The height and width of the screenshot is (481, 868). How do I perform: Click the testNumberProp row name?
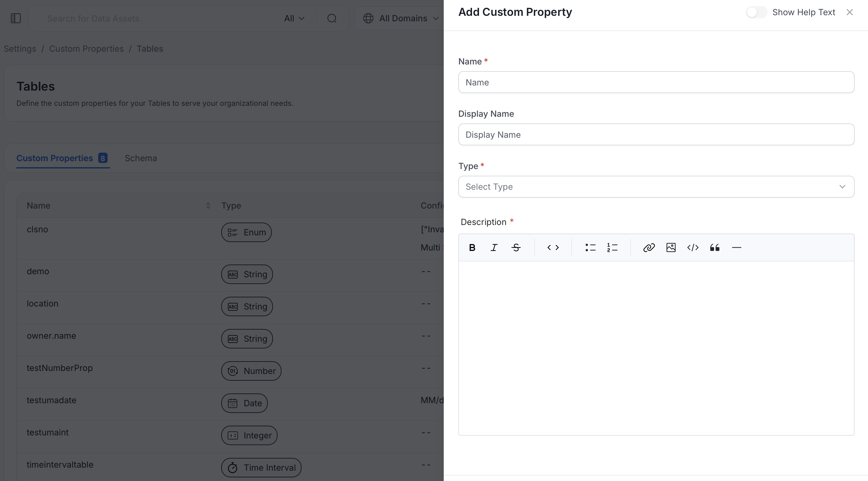pyautogui.click(x=60, y=368)
